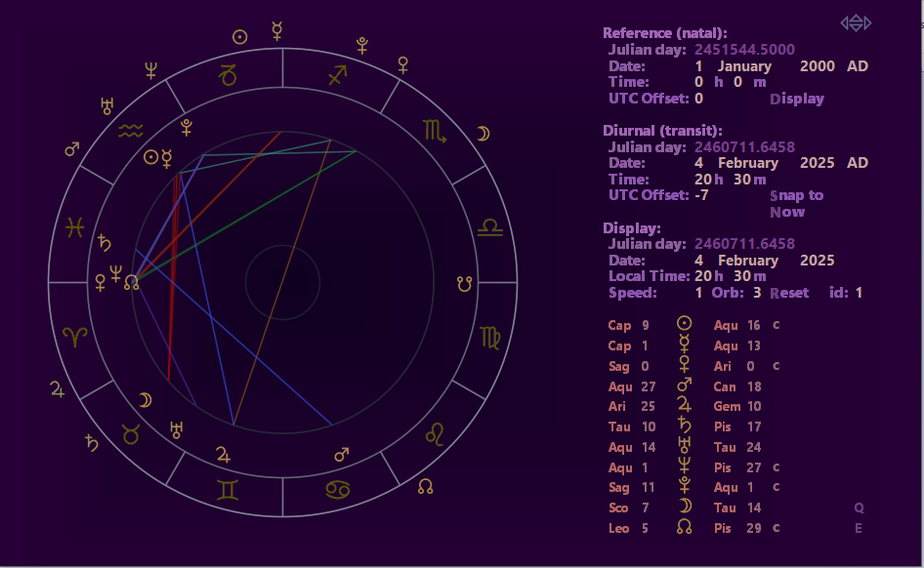Click the Neptune glyph in the planet list
Image resolution: width=924 pixels, height=568 pixels.
(685, 467)
